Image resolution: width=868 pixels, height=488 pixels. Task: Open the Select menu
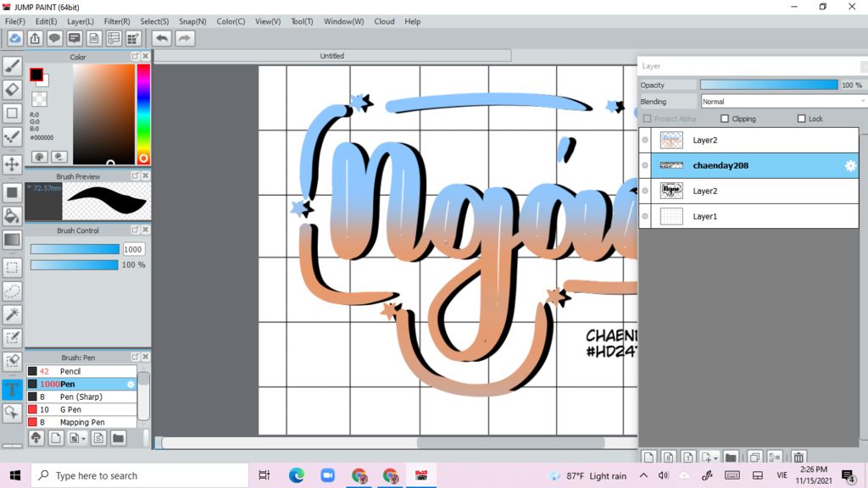coord(154,21)
